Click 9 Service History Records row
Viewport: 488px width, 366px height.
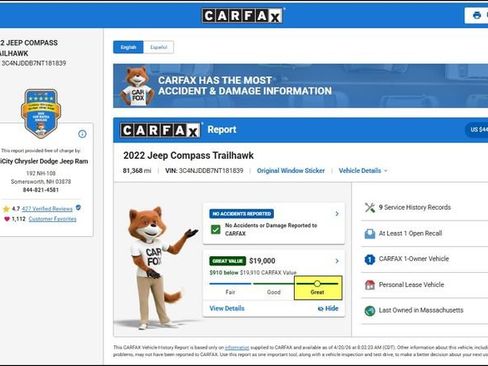[x=425, y=207]
